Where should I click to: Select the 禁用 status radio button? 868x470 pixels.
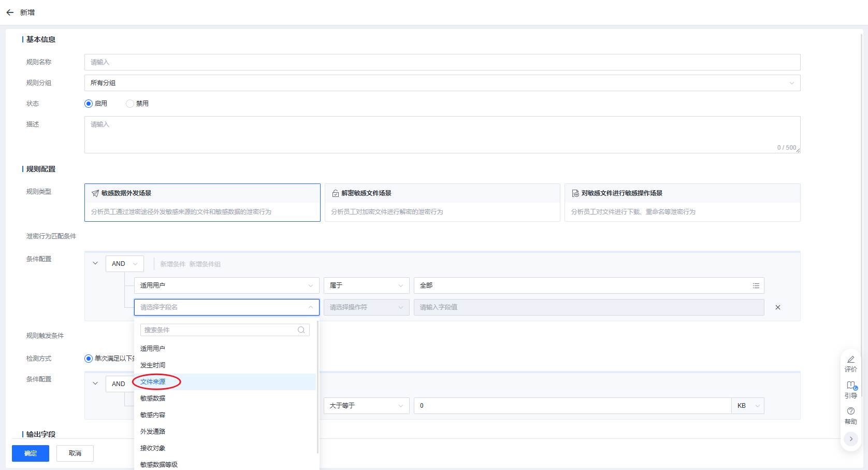[x=130, y=104]
